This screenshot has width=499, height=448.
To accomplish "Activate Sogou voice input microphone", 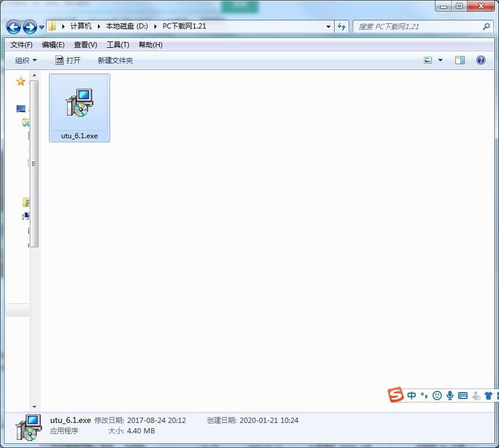I will [x=450, y=395].
